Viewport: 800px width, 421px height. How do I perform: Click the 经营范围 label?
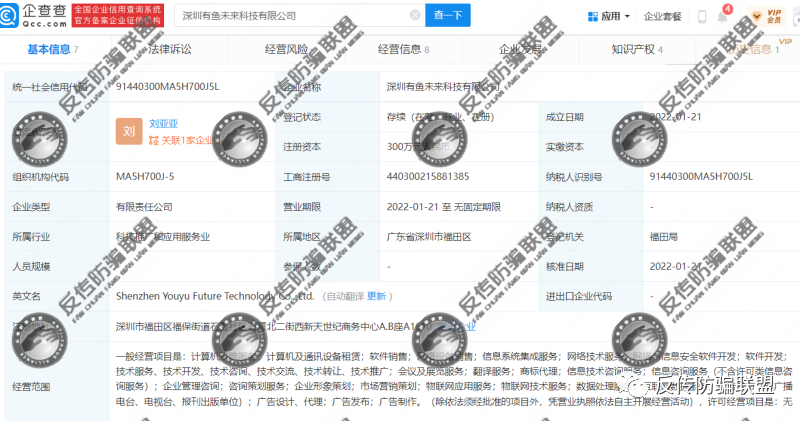[x=31, y=387]
